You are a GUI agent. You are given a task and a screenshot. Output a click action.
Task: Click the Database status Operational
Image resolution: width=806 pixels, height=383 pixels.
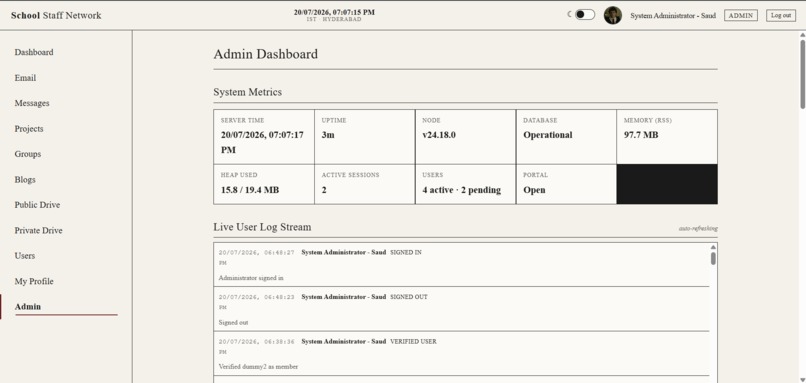coord(547,135)
